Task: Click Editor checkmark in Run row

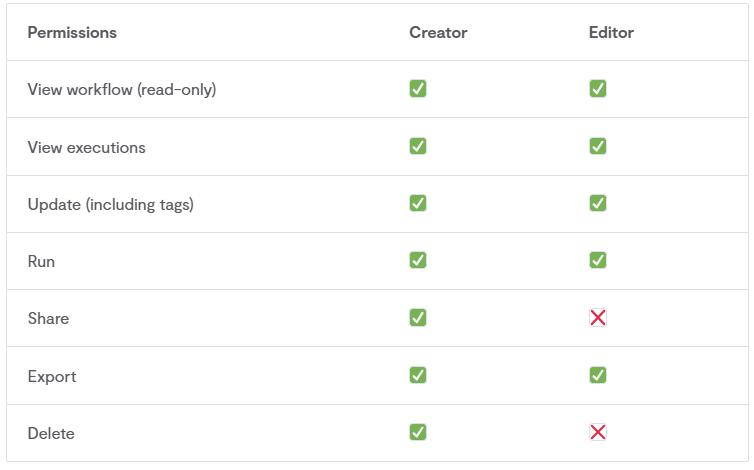Action: pos(598,260)
